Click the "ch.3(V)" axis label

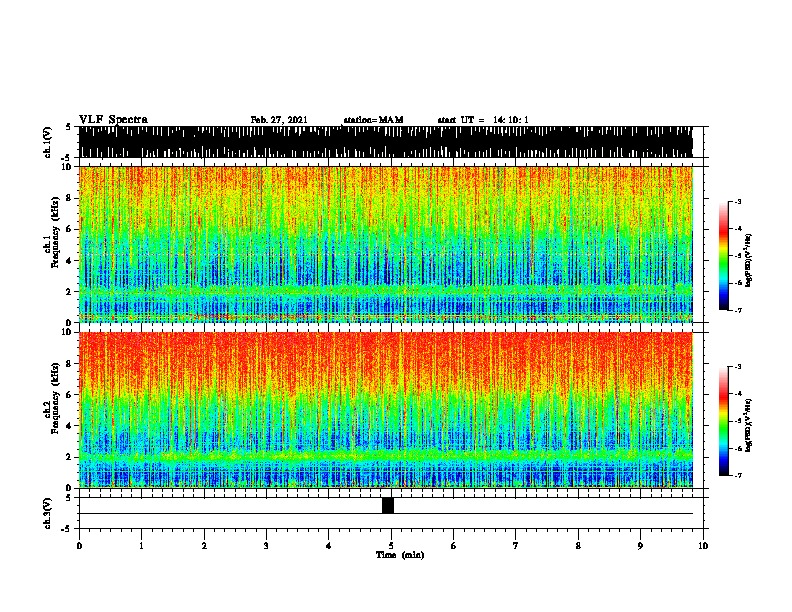click(x=48, y=513)
